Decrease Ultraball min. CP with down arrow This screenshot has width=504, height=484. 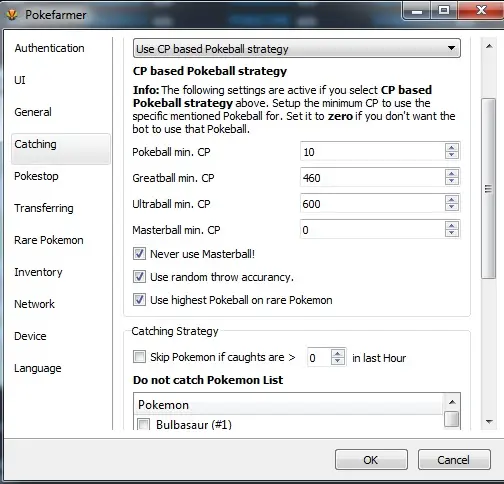pos(452,207)
